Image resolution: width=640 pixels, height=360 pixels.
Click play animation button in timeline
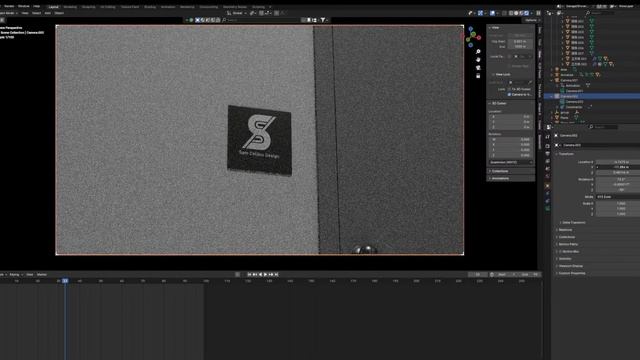tap(265, 275)
